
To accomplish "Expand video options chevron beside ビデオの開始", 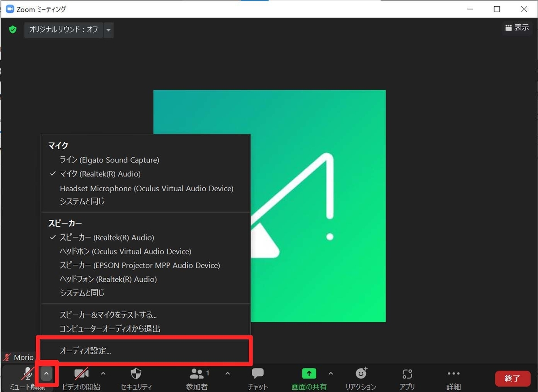I will point(103,373).
